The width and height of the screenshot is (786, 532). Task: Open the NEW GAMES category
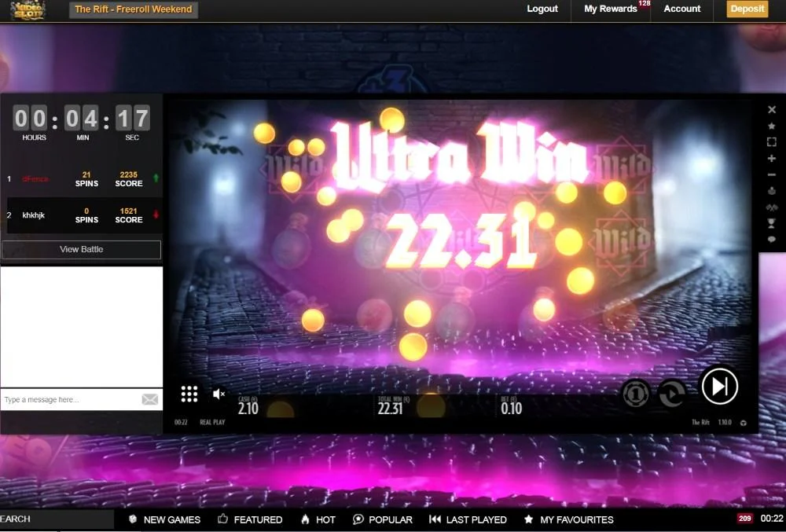[x=165, y=519]
